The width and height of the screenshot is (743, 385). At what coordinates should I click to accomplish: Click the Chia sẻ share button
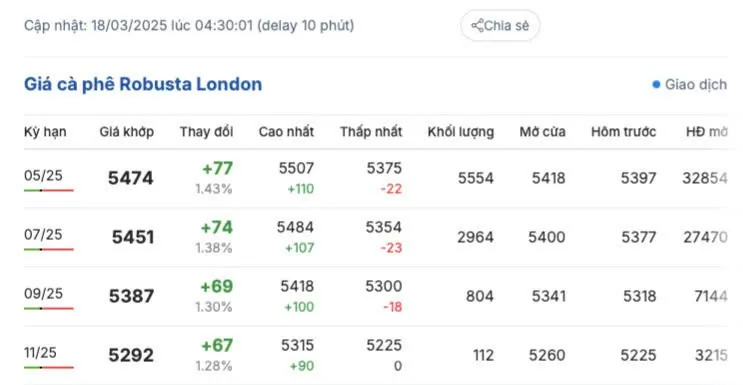500,25
